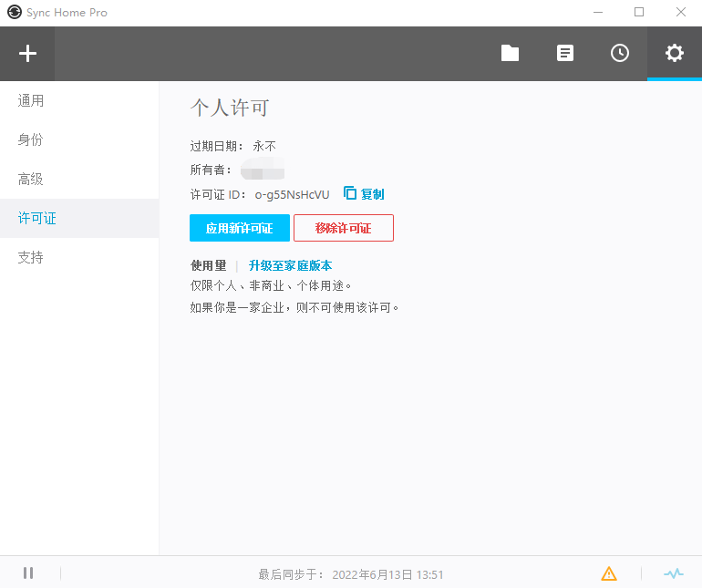
Task: Click the red 移除许可证 button
Action: [343, 228]
